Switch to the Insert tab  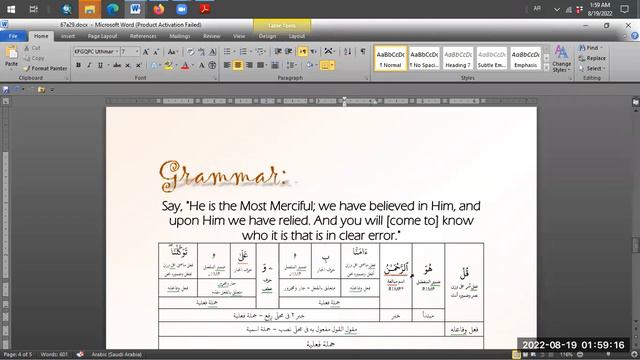(x=68, y=36)
